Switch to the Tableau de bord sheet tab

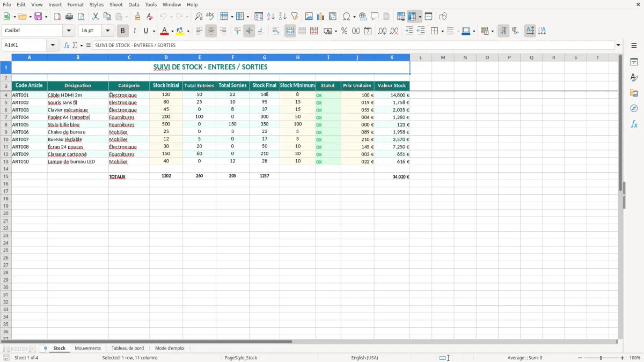pyautogui.click(x=128, y=349)
